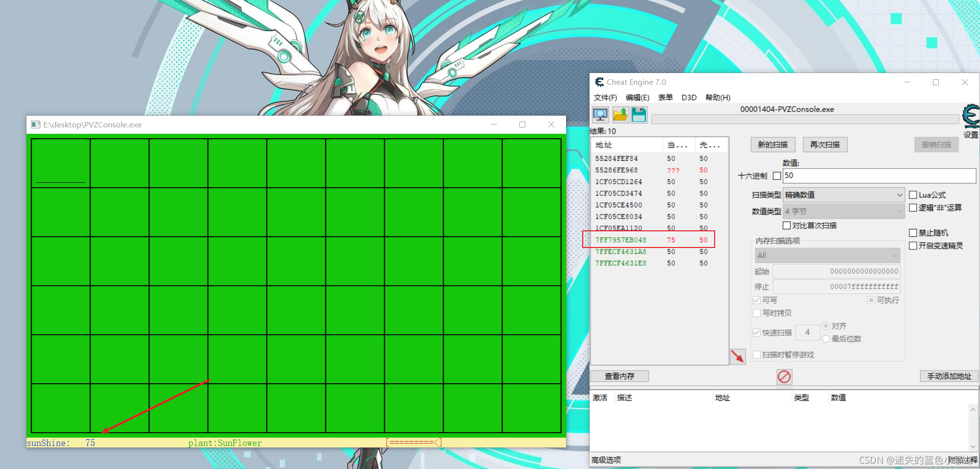Click the 类型 column header in address list
The height and width of the screenshot is (469, 980).
(x=801, y=397)
